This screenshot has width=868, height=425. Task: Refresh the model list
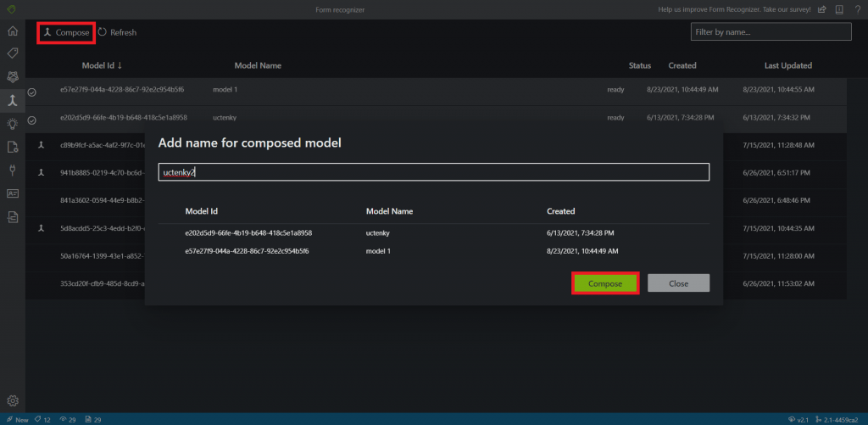coord(117,32)
